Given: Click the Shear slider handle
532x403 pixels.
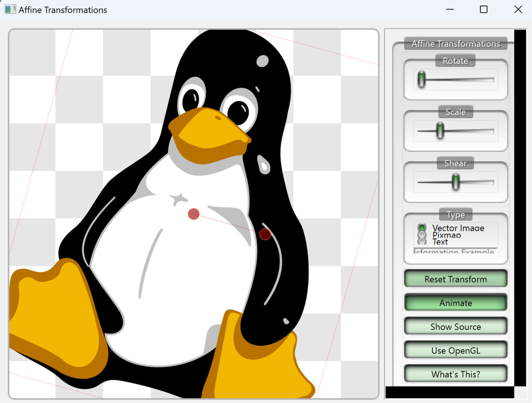Looking at the screenshot, I should point(456,182).
